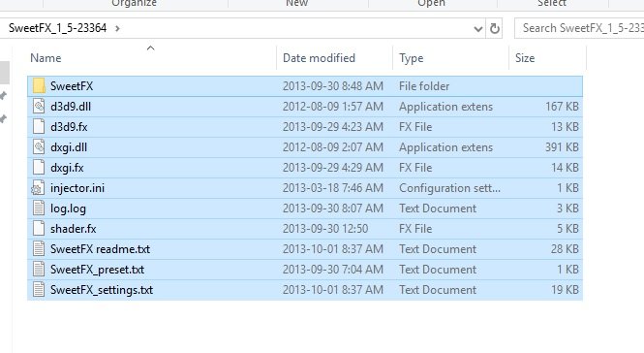Click the log.log text document icon
Viewport: 644px width, 353px height.
pyautogui.click(x=39, y=209)
